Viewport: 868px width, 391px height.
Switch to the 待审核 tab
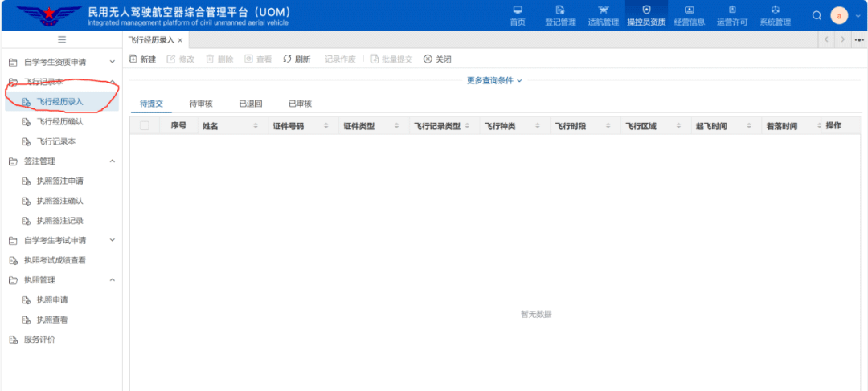click(x=201, y=104)
